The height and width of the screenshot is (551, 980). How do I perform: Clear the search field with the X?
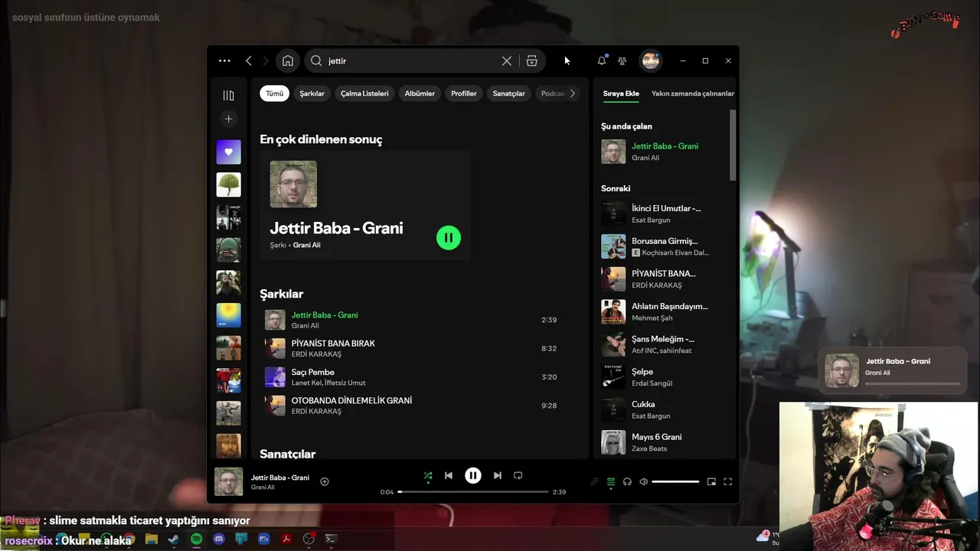point(507,60)
